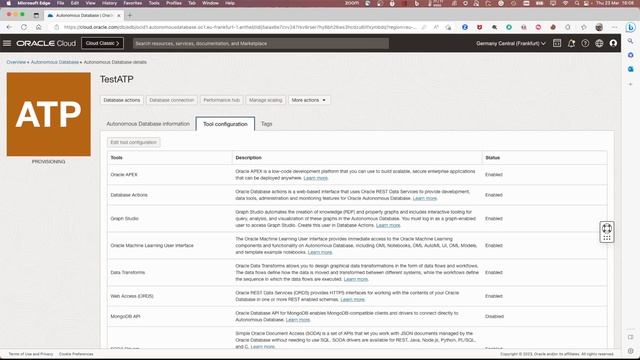This screenshot has width=640, height=360.
Task: Open the Edge profile picture
Action: pos(599,27)
